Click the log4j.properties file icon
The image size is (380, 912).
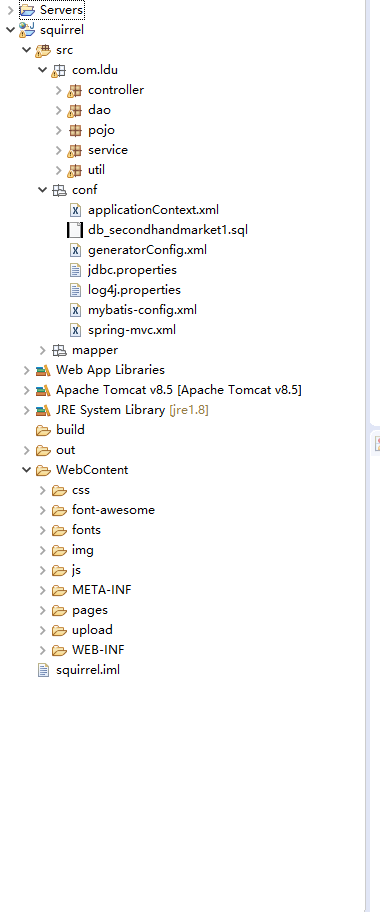click(x=75, y=290)
